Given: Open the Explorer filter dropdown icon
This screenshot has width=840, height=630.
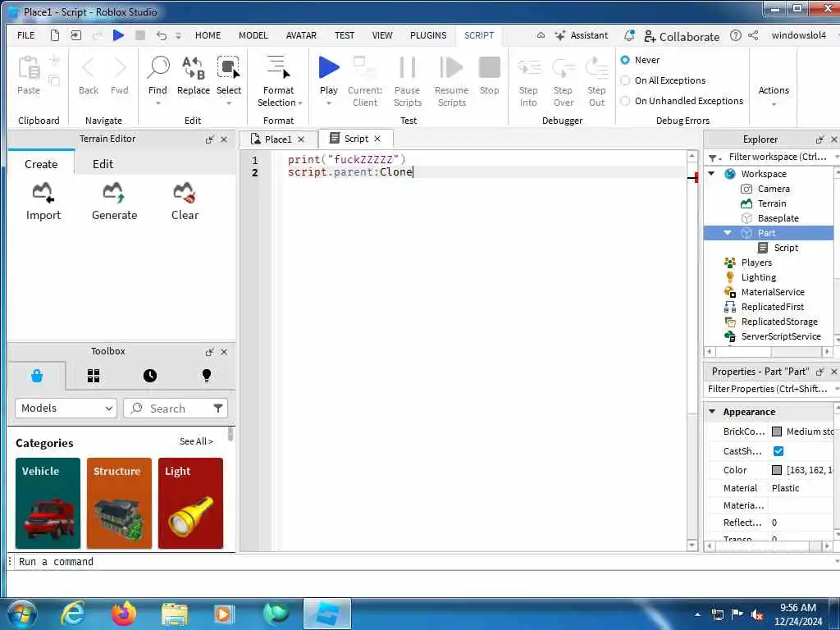Looking at the screenshot, I should pos(714,157).
